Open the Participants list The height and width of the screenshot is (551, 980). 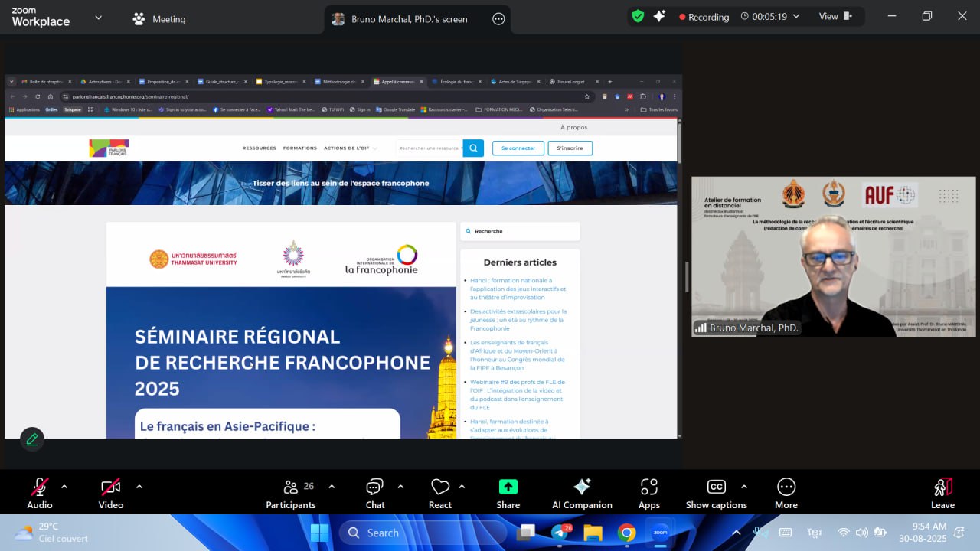[x=291, y=493]
